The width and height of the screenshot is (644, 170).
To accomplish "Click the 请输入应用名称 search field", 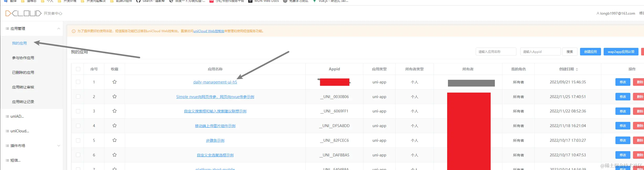I will (x=496, y=52).
